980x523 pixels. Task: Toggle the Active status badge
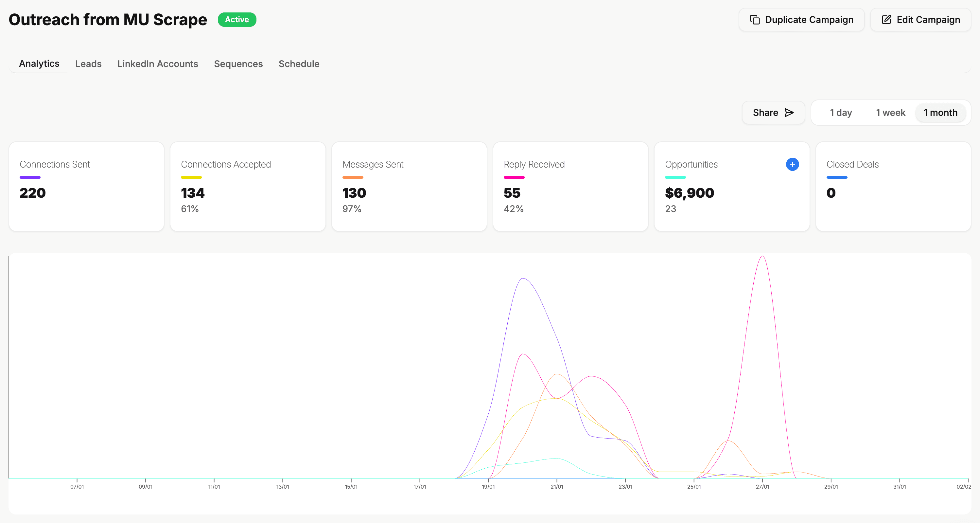coord(236,19)
